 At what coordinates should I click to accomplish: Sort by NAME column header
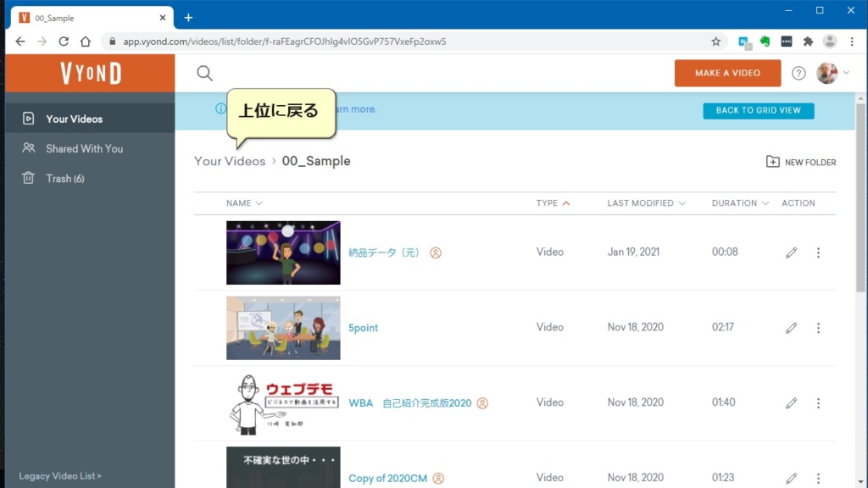[244, 203]
